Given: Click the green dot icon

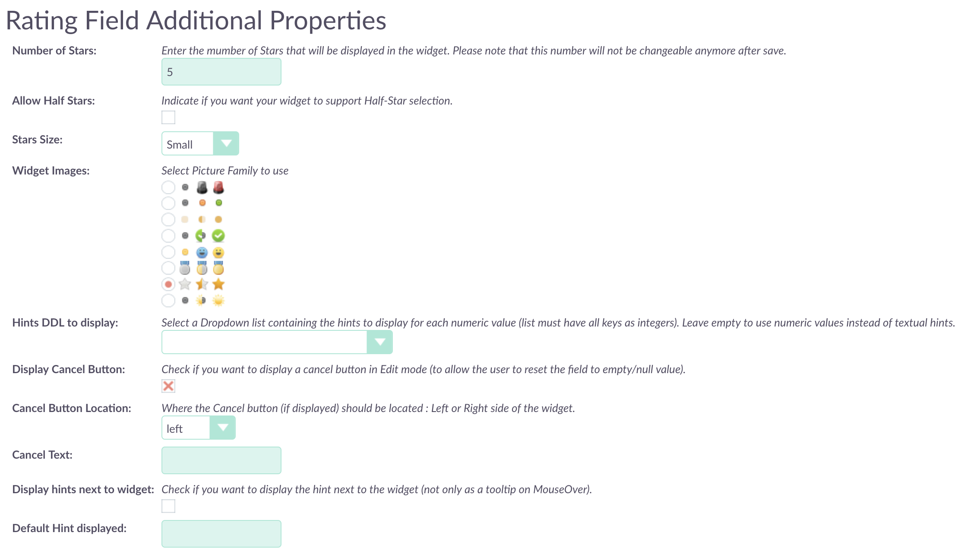Looking at the screenshot, I should (x=218, y=203).
